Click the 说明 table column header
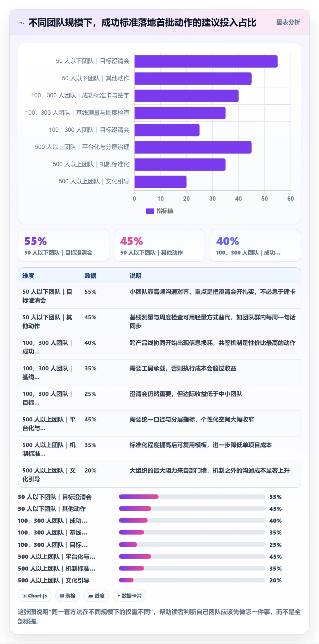This screenshot has height=644, width=319. point(135,276)
